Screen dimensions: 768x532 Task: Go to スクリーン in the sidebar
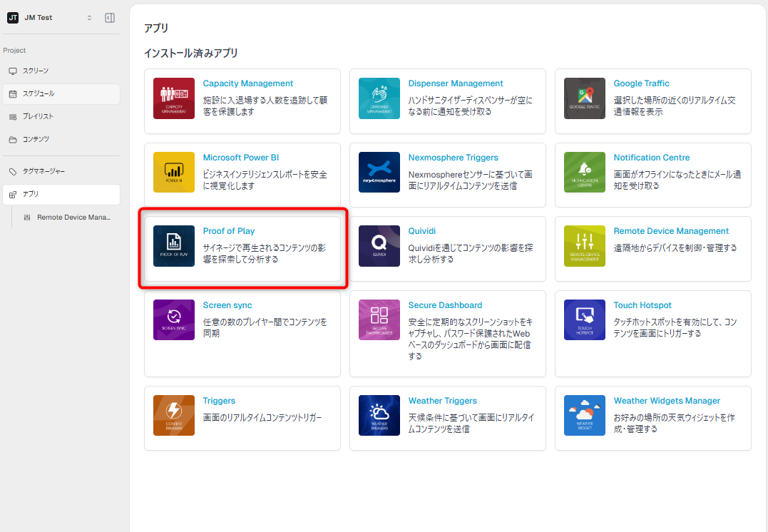61,71
